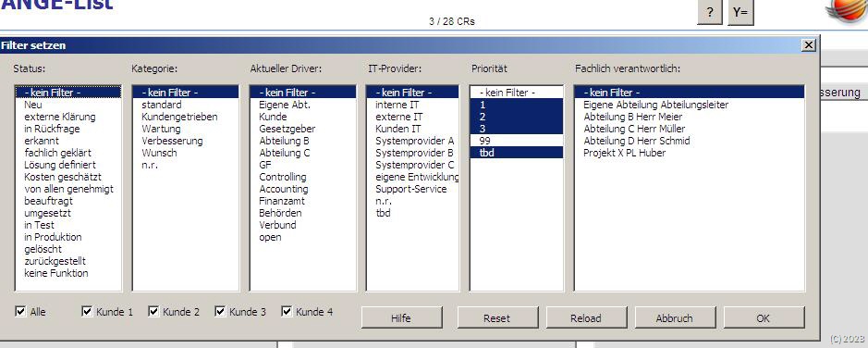Click the Y= filter icon button
868x348 pixels.
(740, 12)
